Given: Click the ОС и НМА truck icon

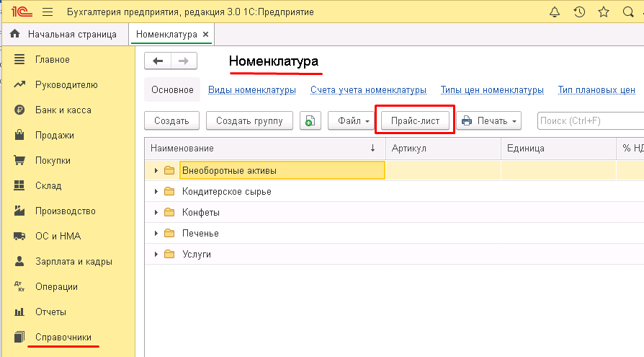Looking at the screenshot, I should [x=19, y=236].
